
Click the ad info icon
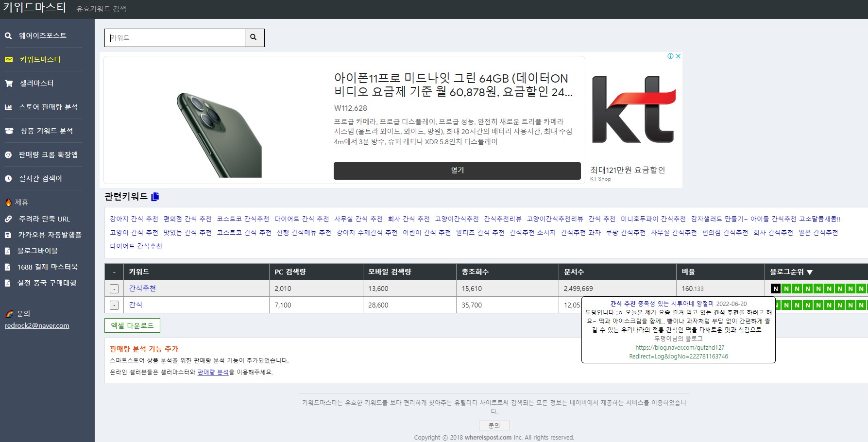point(670,56)
